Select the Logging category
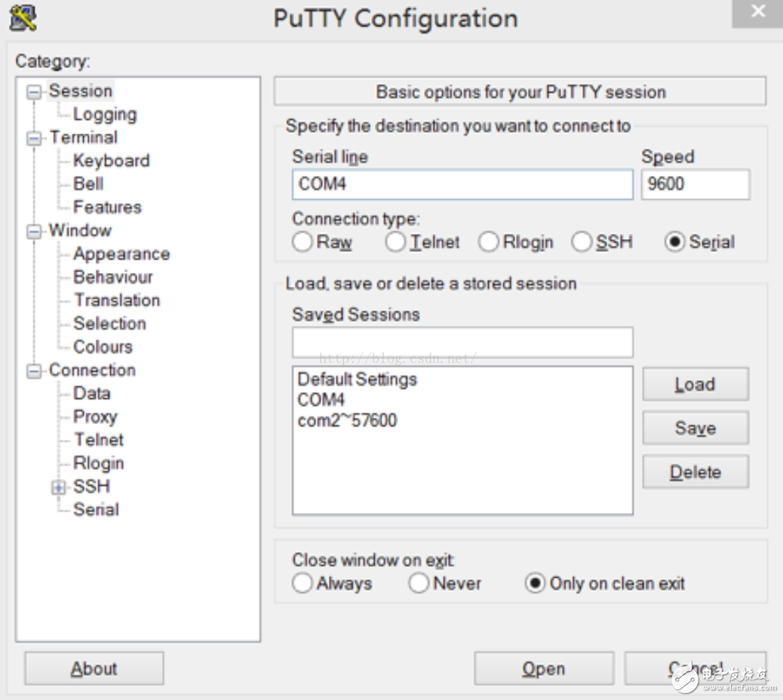 pos(105,114)
